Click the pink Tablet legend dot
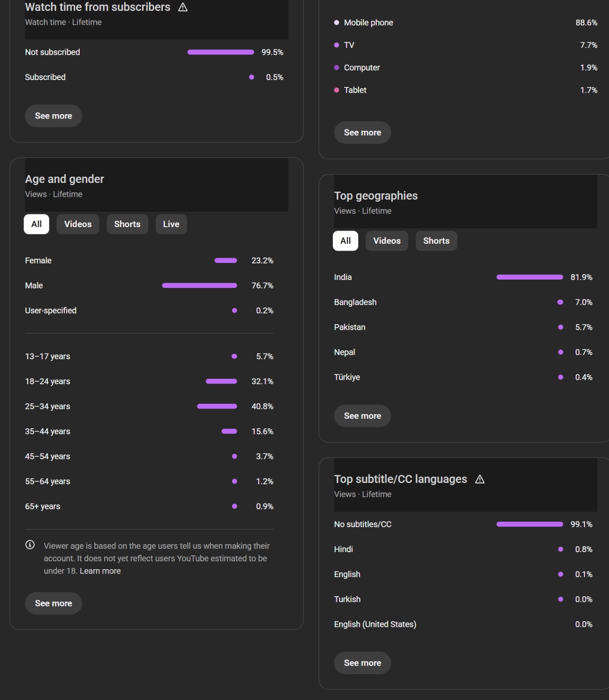This screenshot has height=700, width=609. coord(336,90)
